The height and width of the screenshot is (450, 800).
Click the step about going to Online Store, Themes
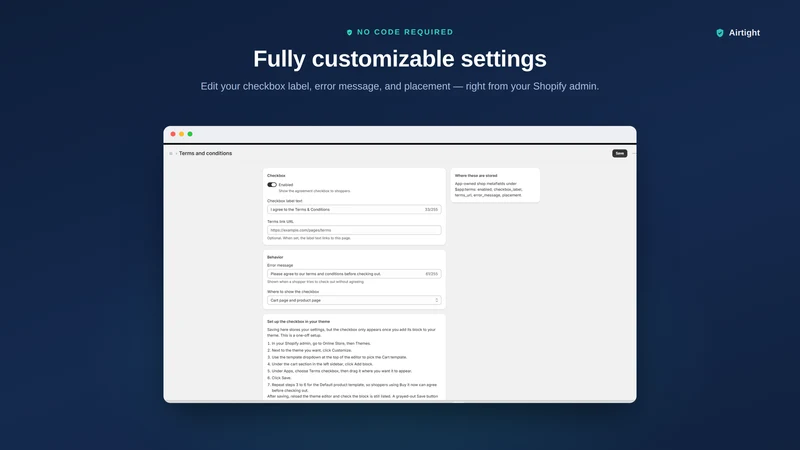pyautogui.click(x=321, y=343)
